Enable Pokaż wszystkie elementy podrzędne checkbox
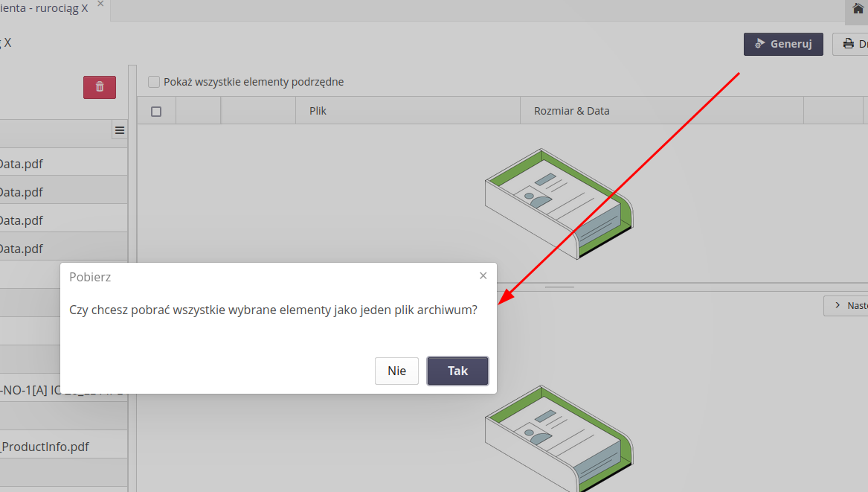The width and height of the screenshot is (868, 492). (154, 82)
